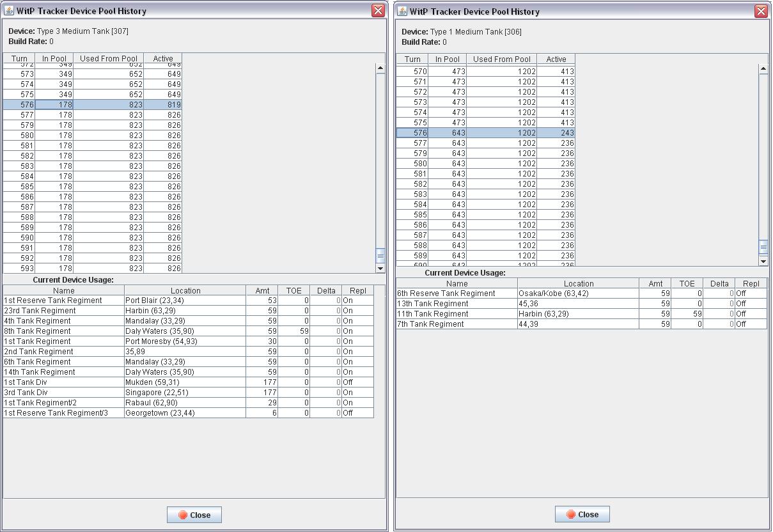Click scrollbar thumb in Type 3 history table
This screenshot has width=773, height=532.
pos(380,256)
